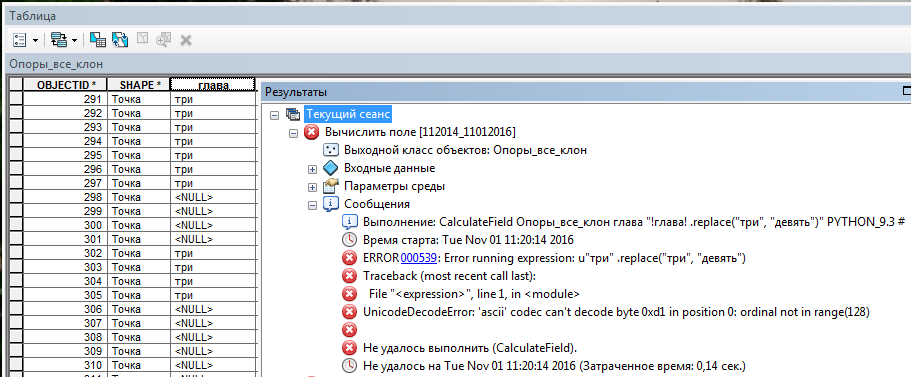The height and width of the screenshot is (377, 911).
Task: Click the error icon beside Traceback line
Action: (349, 276)
